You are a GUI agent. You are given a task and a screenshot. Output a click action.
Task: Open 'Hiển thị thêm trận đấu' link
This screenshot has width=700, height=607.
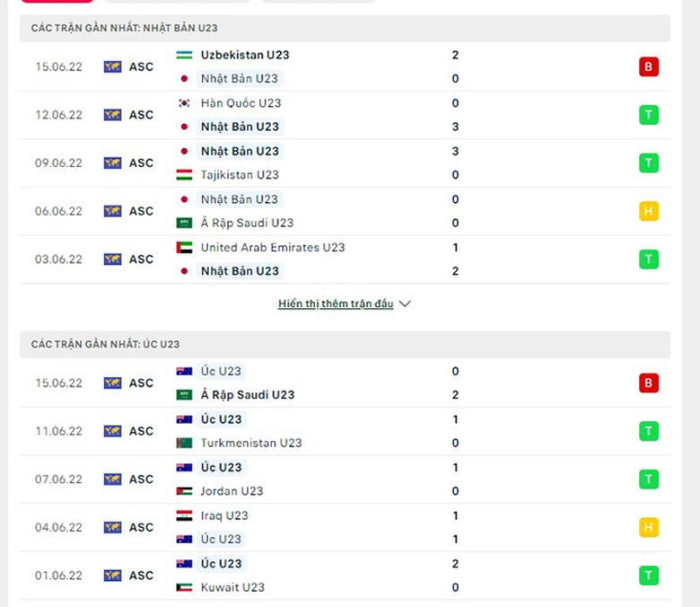(336, 303)
